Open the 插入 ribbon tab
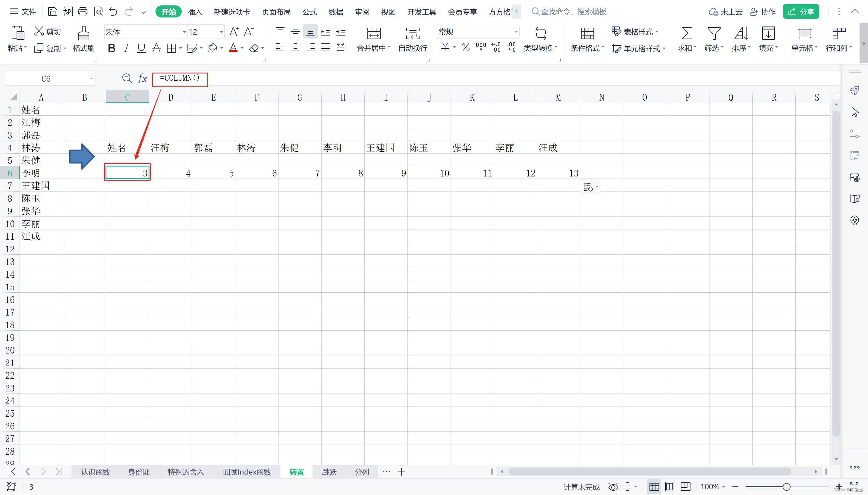868x495 pixels. (195, 12)
